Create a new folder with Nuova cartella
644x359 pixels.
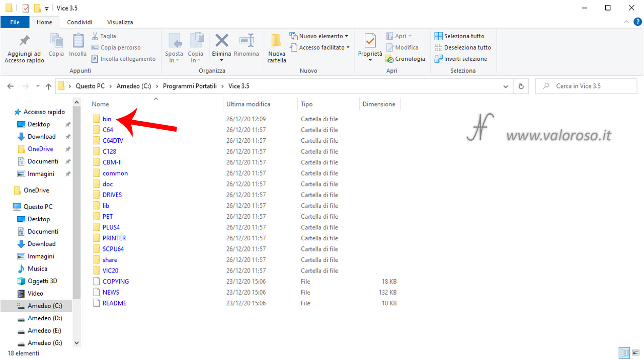tap(276, 48)
